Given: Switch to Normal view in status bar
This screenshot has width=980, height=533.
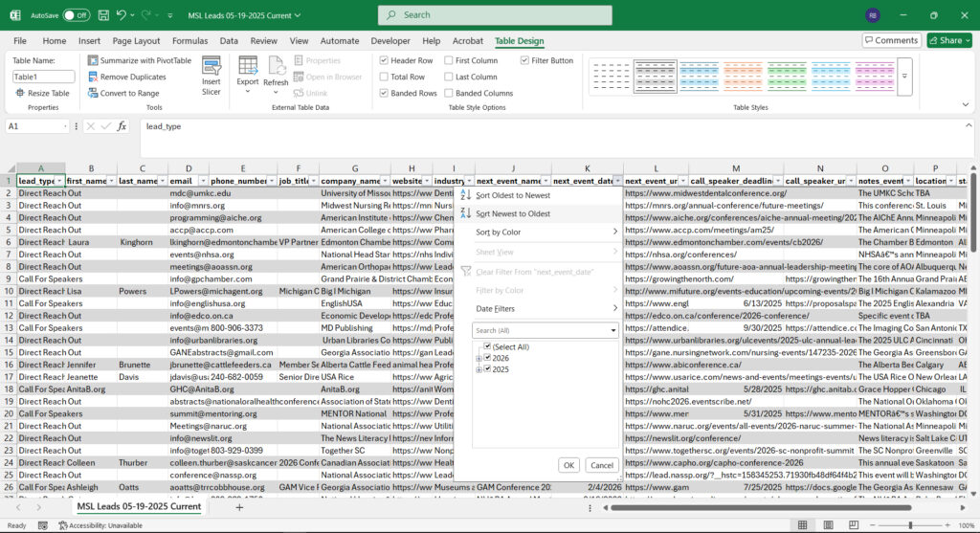Looking at the screenshot, I should coord(803,525).
